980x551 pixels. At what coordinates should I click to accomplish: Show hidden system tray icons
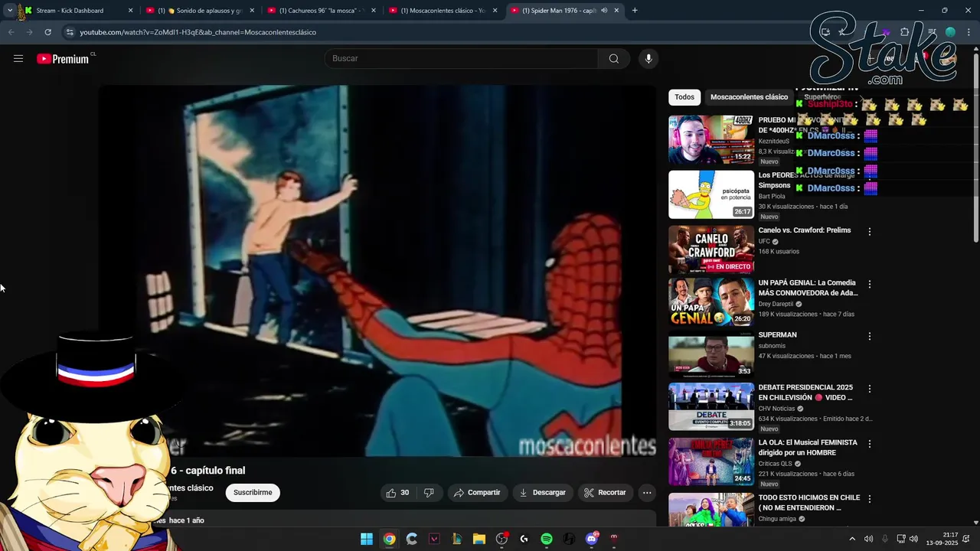pyautogui.click(x=852, y=539)
